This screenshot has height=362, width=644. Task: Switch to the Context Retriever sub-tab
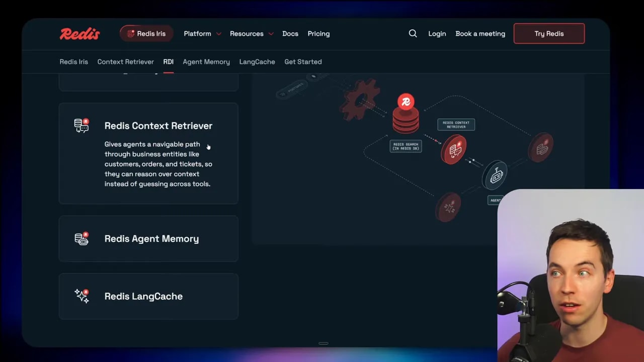click(125, 62)
